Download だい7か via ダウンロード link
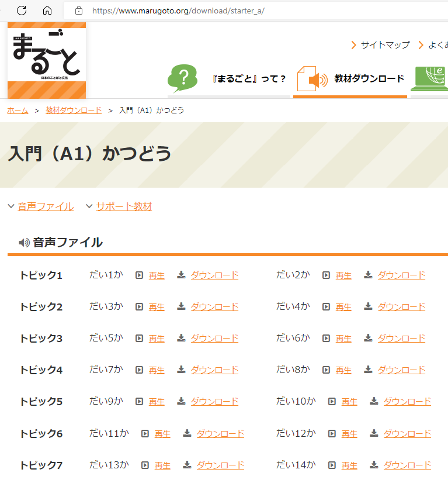Image resolution: width=448 pixels, height=490 pixels. point(214,370)
